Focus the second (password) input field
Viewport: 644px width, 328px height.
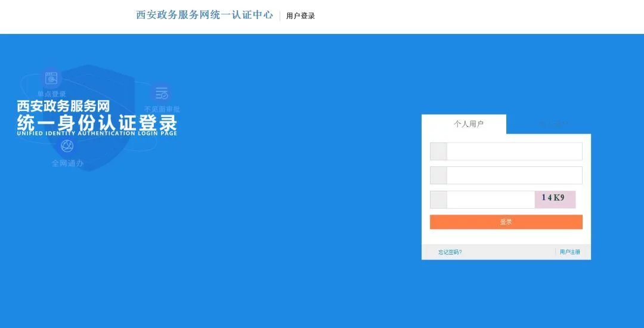[x=514, y=175]
